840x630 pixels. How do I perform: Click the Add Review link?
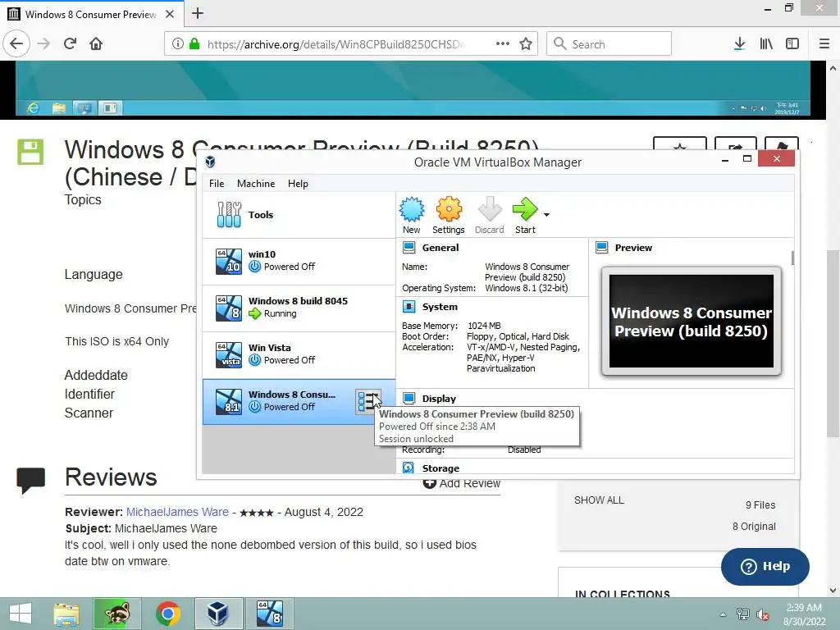461,483
